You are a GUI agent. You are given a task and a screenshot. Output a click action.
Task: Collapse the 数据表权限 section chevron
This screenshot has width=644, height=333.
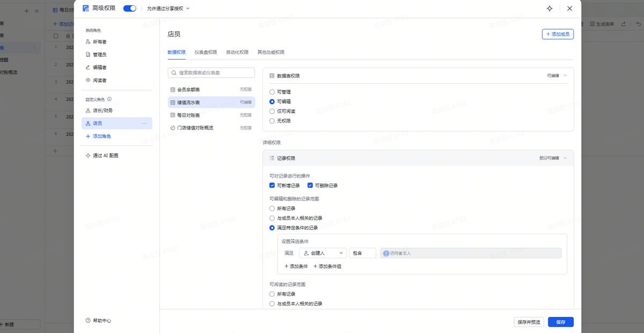565,76
